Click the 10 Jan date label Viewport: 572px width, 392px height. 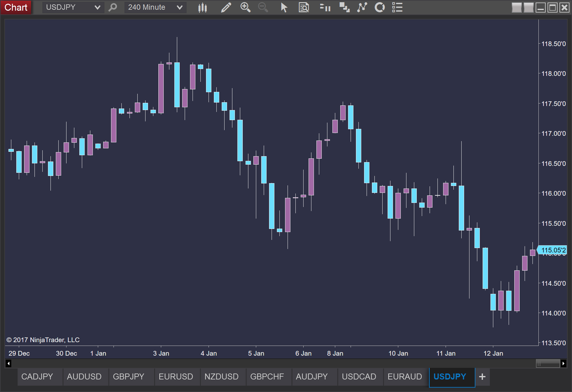click(x=398, y=353)
